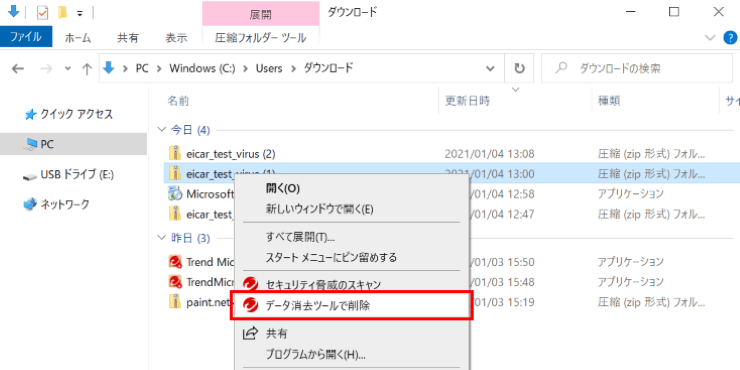Sort by 種類 column header
740x370 pixels.
click(609, 101)
